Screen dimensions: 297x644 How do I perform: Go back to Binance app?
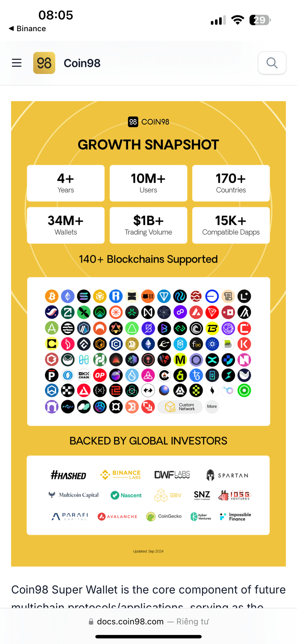(27, 29)
